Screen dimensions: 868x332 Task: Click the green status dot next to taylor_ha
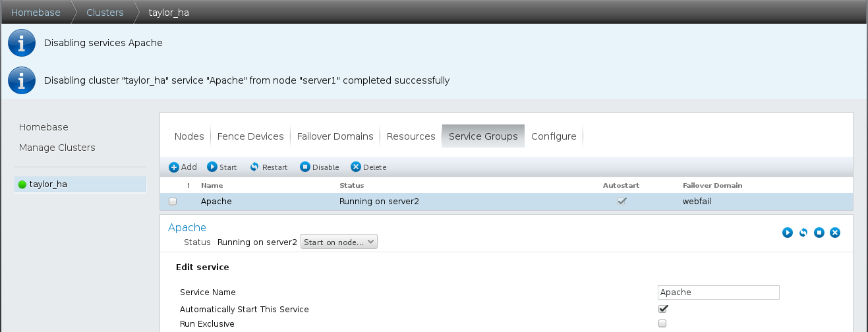[22, 184]
